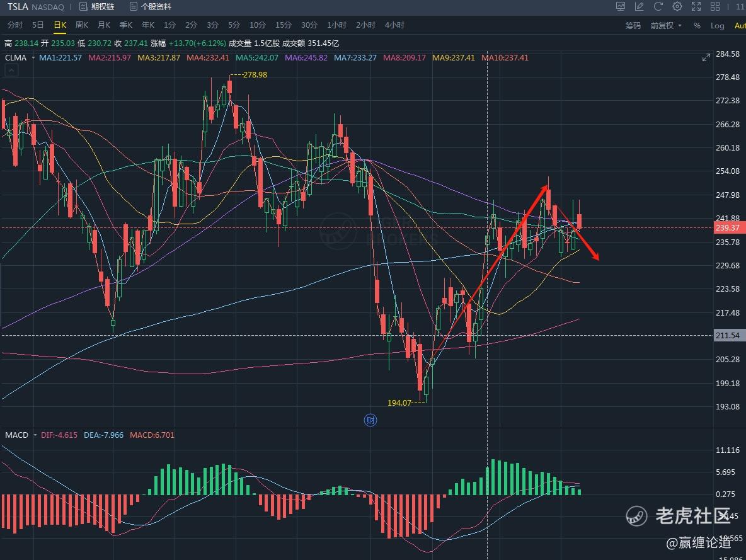The image size is (746, 560).
Task: Click the MA5:242.07 legend value
Action: [x=257, y=57]
